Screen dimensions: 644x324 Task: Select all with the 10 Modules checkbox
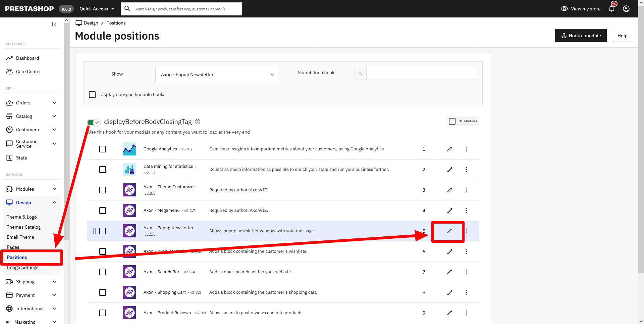pos(452,121)
